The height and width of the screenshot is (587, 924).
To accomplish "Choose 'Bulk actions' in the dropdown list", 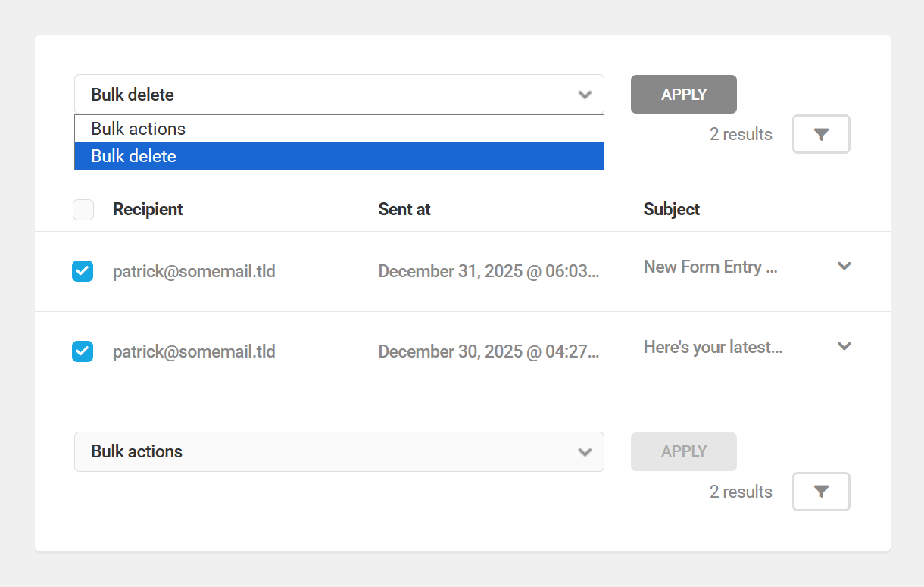I will 339,128.
